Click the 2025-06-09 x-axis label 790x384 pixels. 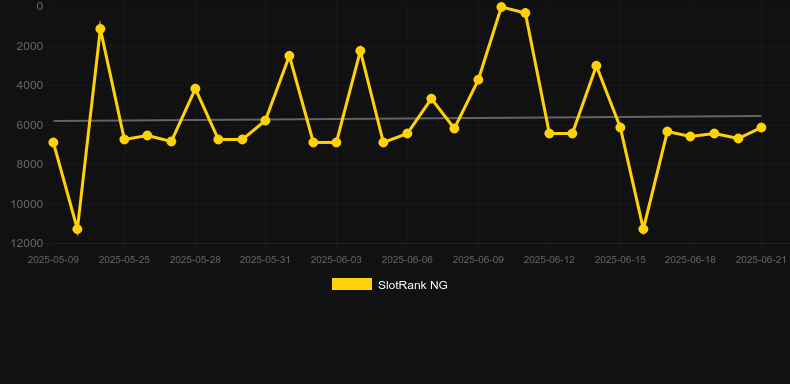point(478,260)
